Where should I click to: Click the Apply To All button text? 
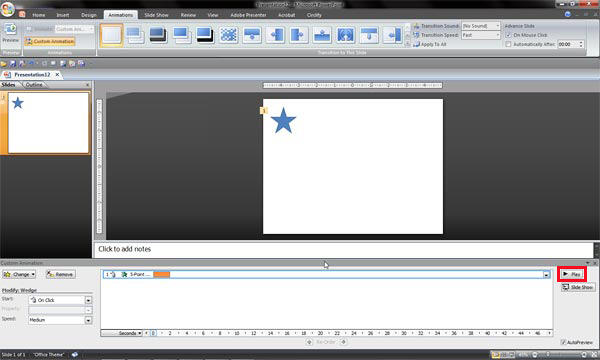point(434,44)
